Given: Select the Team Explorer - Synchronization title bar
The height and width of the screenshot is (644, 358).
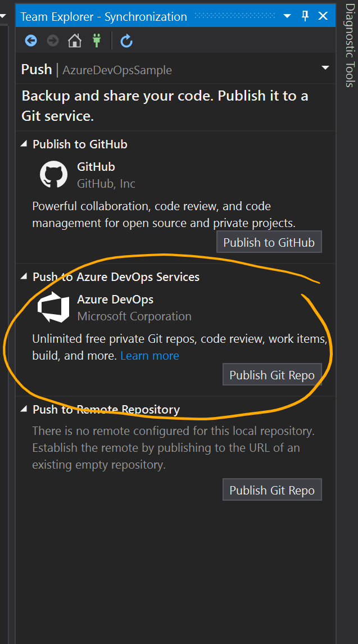Looking at the screenshot, I should pos(104,16).
